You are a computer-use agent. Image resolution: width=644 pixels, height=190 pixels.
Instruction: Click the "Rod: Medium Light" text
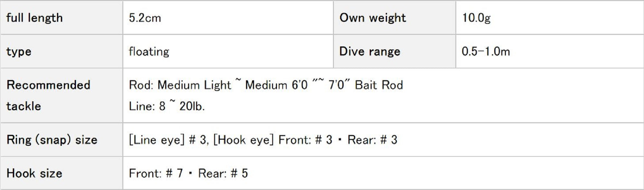tap(180, 85)
